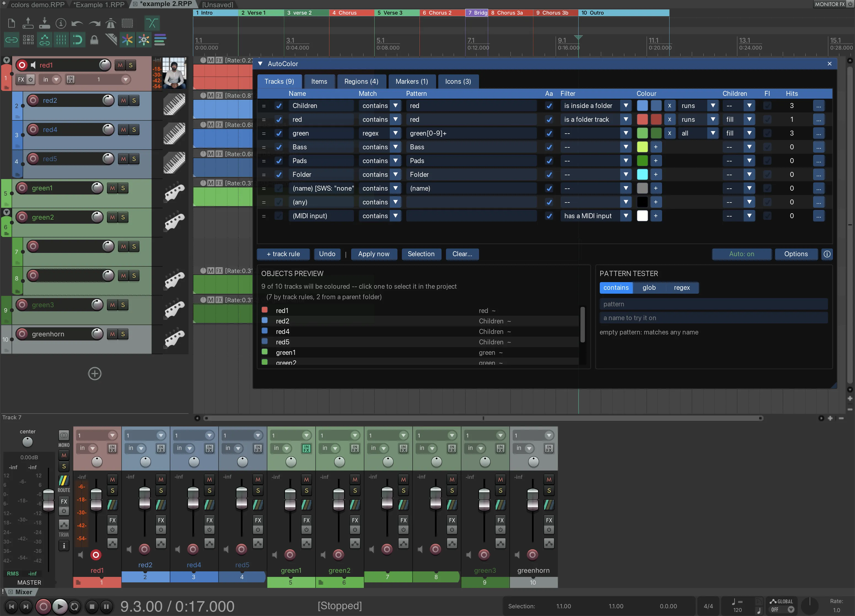Enable the (any) rule checkbox
The width and height of the screenshot is (855, 616).
[279, 202]
